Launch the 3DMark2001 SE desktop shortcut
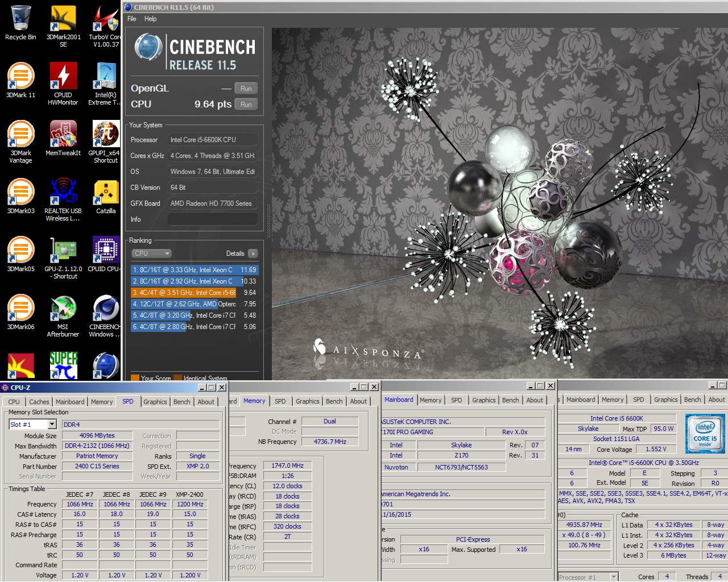The height and width of the screenshot is (582, 728). tap(63, 27)
